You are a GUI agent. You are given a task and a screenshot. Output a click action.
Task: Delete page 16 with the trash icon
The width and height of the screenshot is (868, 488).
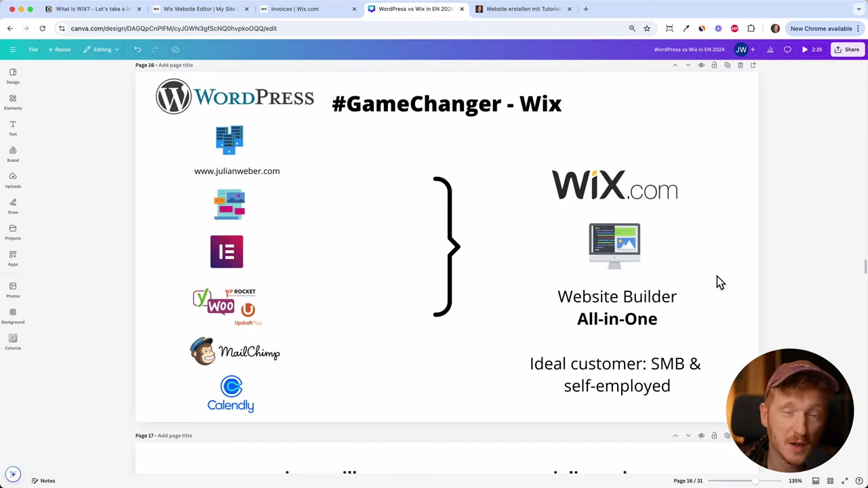740,65
